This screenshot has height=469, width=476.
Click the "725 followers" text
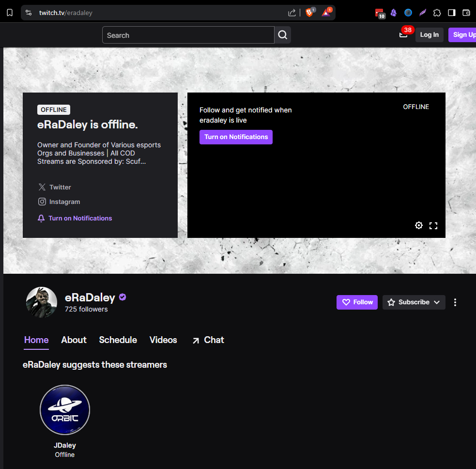coord(86,309)
